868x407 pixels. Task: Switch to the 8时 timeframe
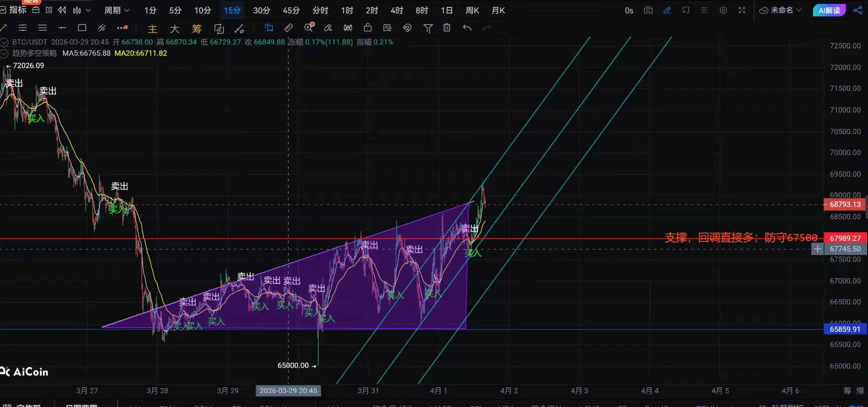[422, 10]
